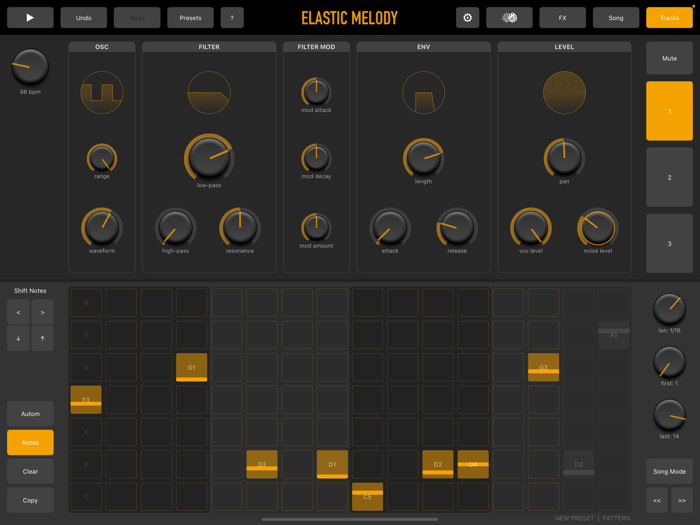Click the Undo button
Image resolution: width=700 pixels, height=525 pixels.
pos(83,18)
